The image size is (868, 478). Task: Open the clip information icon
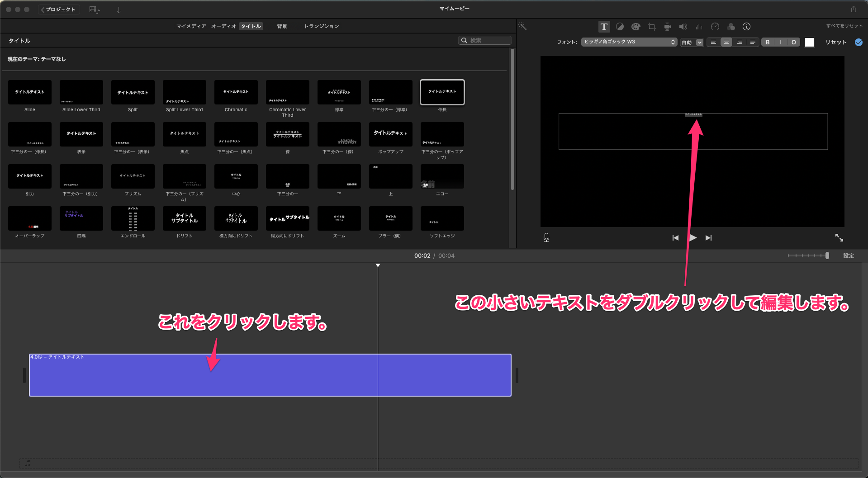pyautogui.click(x=746, y=27)
